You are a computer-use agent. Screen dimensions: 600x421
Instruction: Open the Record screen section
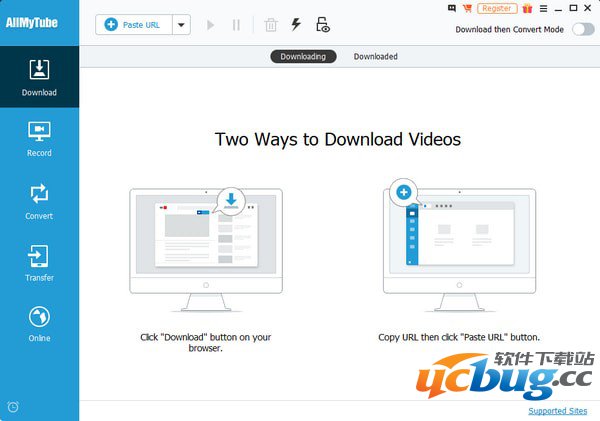click(39, 138)
